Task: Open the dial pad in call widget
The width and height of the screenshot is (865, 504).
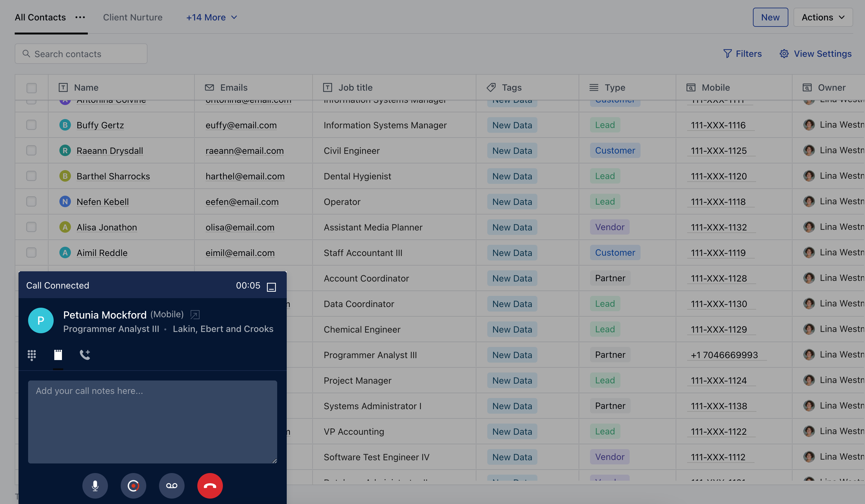Action: click(32, 355)
